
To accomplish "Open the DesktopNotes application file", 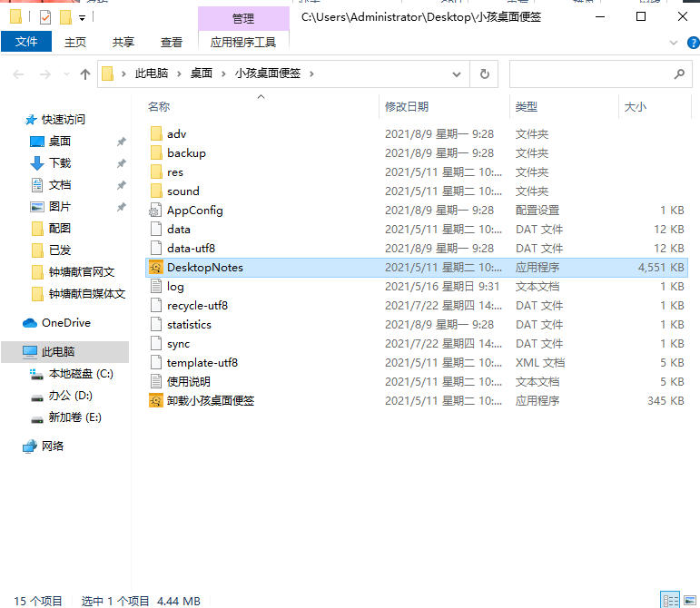I will tap(204, 267).
